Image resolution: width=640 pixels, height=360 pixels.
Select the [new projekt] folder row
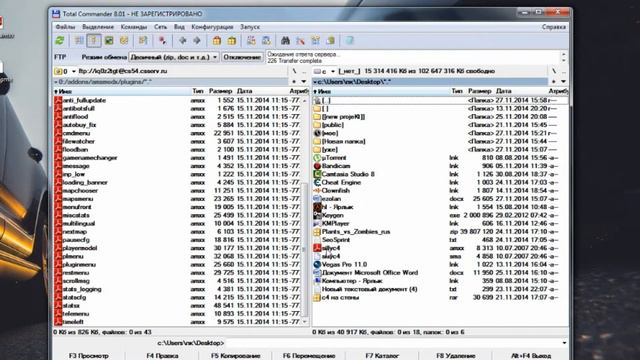point(440,117)
